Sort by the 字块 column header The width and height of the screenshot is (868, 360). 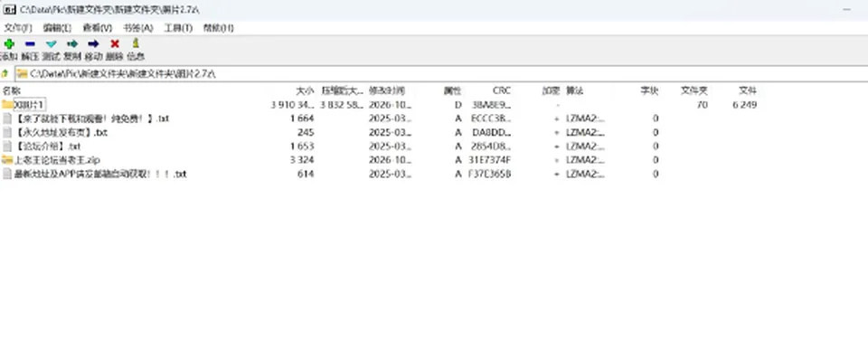click(649, 90)
